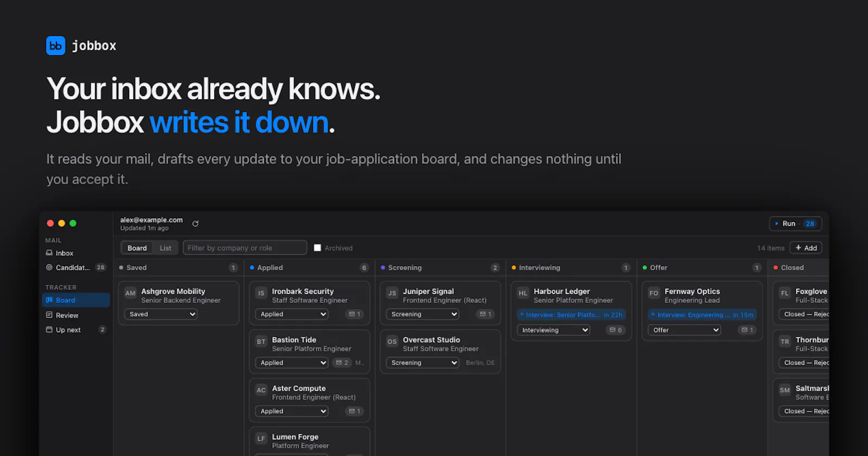Click the Interviewing column header

(x=571, y=268)
